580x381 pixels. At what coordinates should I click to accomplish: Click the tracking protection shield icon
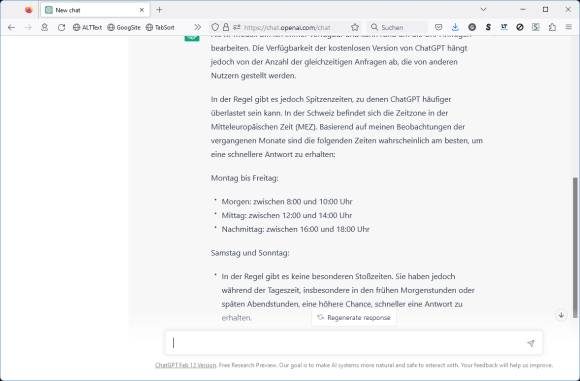(x=215, y=27)
